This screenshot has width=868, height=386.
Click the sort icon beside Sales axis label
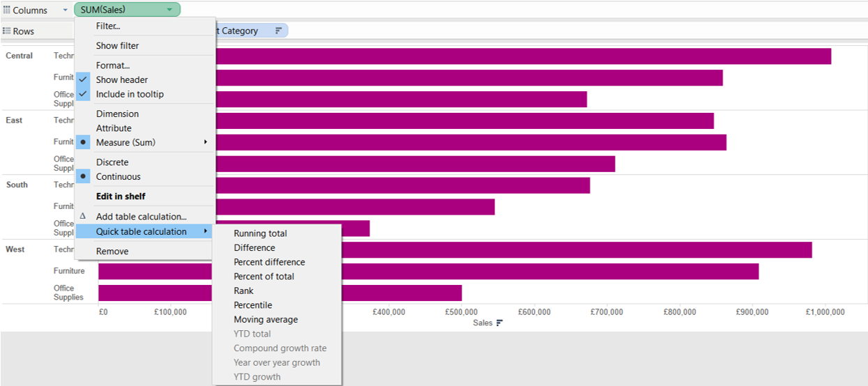[499, 323]
